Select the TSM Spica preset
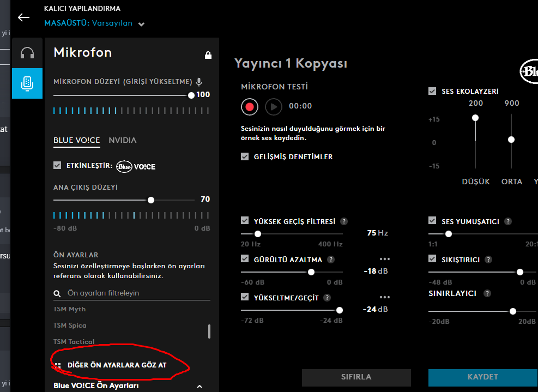This screenshot has width=538, height=392. click(x=70, y=325)
